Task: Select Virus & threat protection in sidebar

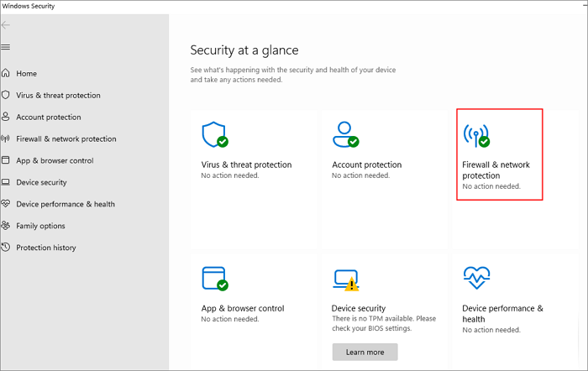Action: pyautogui.click(x=58, y=96)
